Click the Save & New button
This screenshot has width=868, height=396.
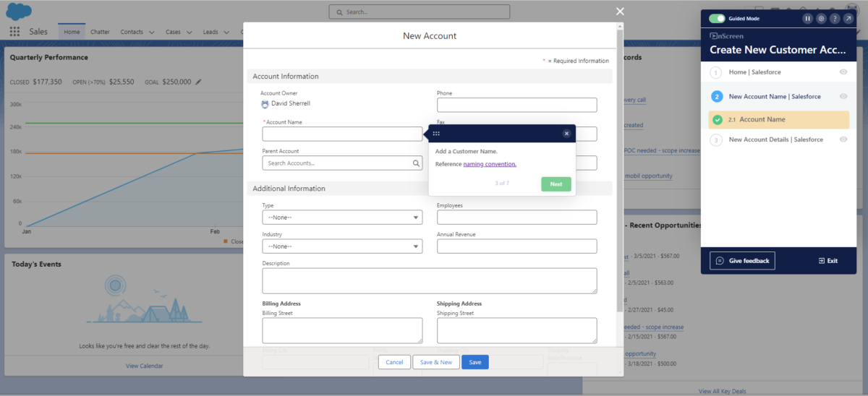(x=436, y=362)
